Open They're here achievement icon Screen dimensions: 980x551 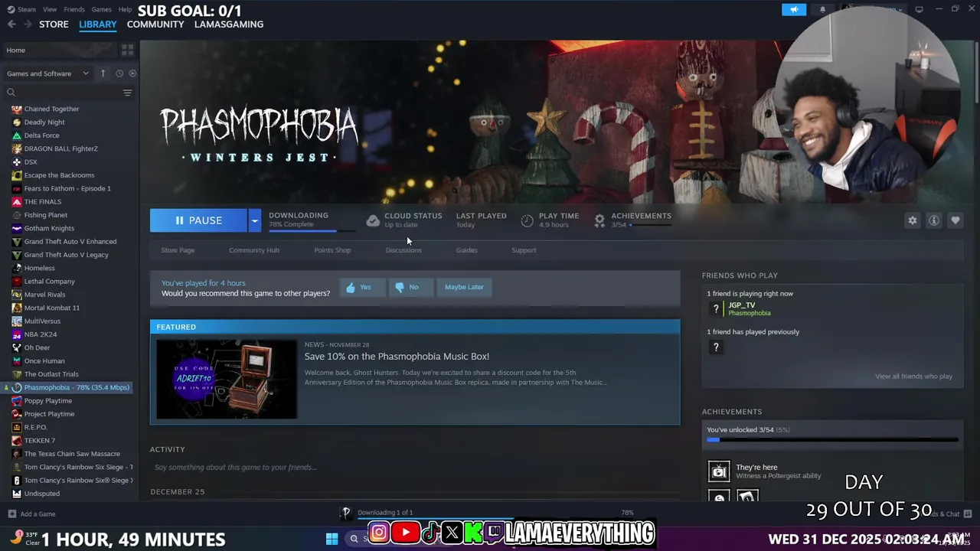tap(719, 471)
